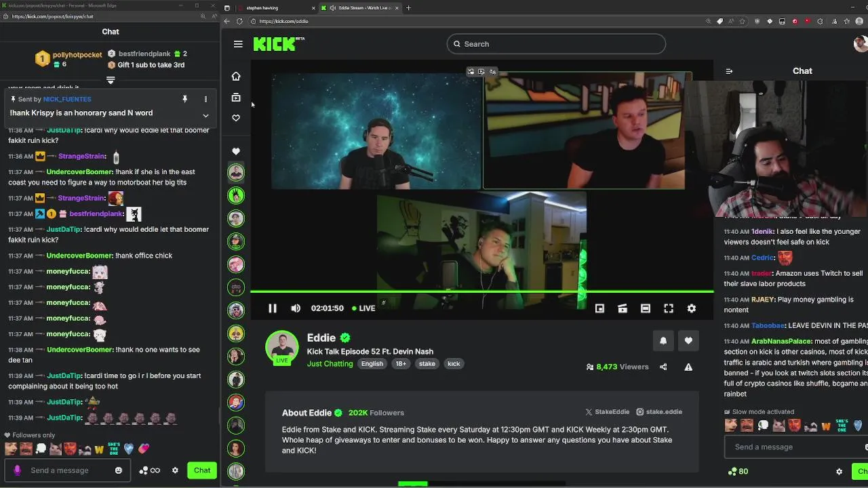Screen dimensions: 868x488
Task: Reload the Kick page
Action: pyautogui.click(x=239, y=21)
